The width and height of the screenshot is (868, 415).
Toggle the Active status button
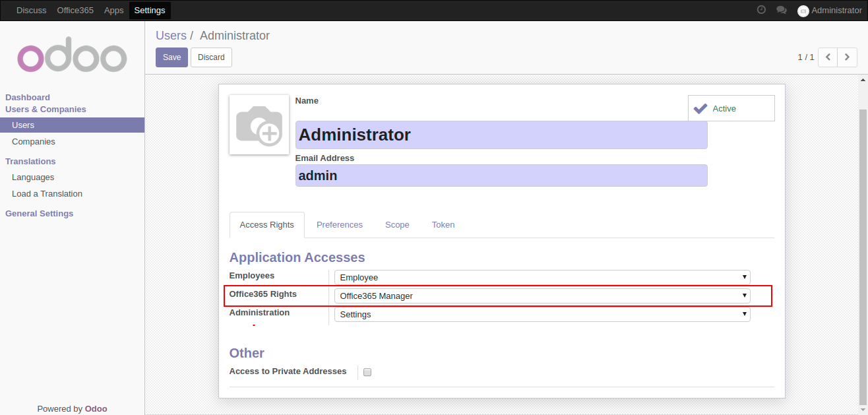(x=731, y=108)
